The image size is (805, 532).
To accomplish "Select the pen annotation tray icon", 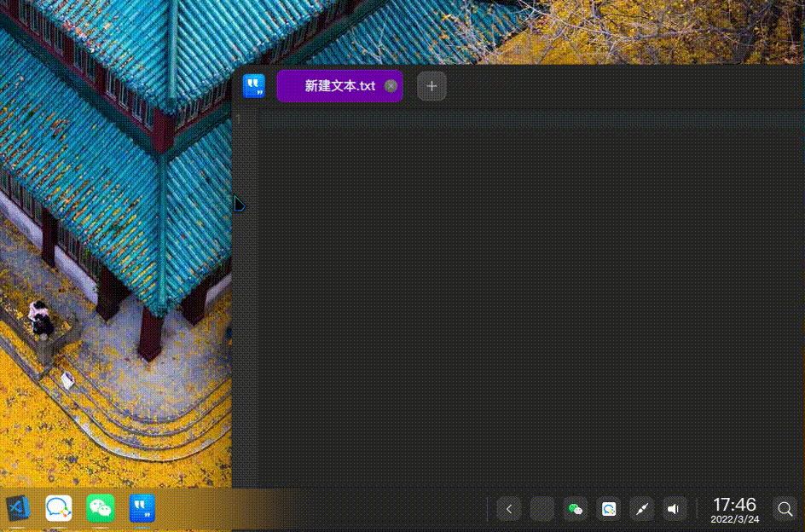I will [641, 508].
